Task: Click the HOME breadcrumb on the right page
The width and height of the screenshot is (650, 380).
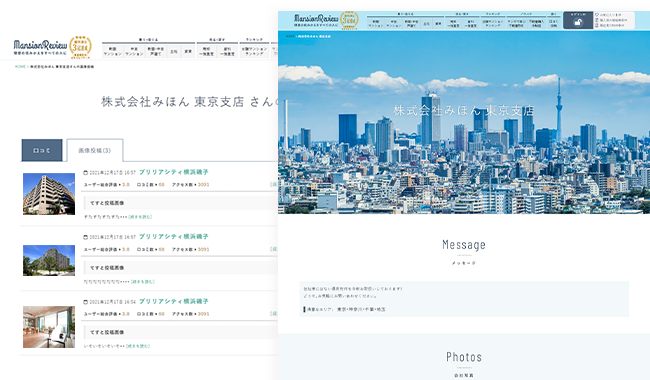Action: (x=290, y=36)
